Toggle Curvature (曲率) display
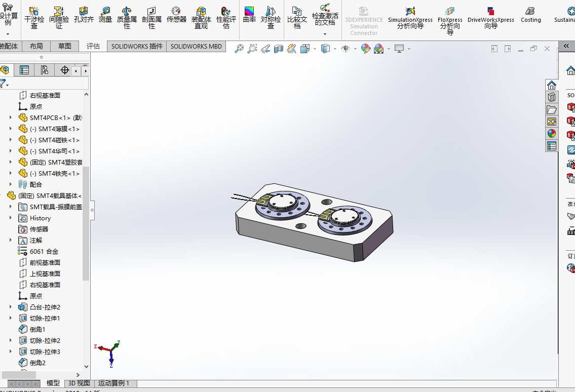Screen dimensions: 575x392 pyautogui.click(x=249, y=15)
